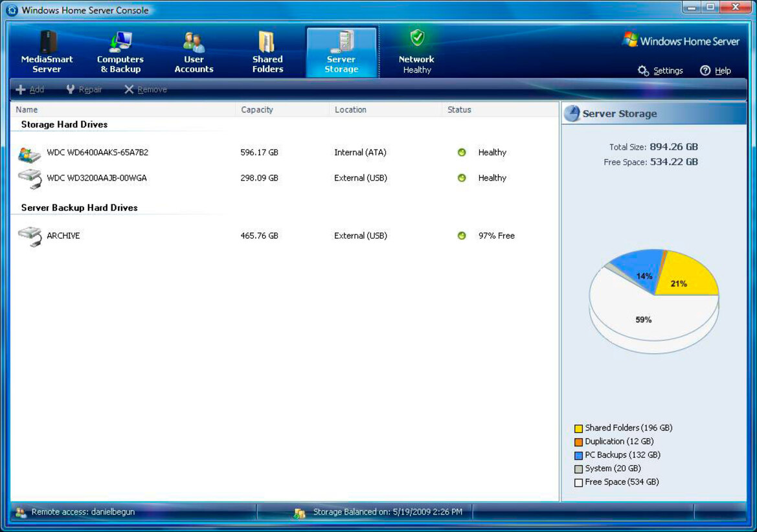The image size is (757, 532).
Task: Click the Free Space 534.22 GB value
Action: click(x=674, y=162)
